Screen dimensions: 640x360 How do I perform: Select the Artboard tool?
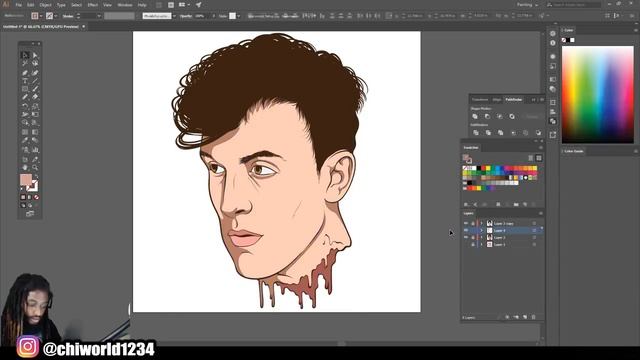pos(25,159)
